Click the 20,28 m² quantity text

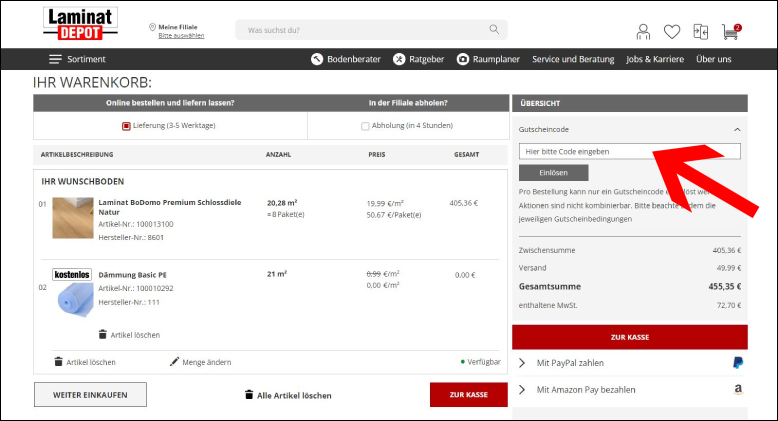coord(282,203)
